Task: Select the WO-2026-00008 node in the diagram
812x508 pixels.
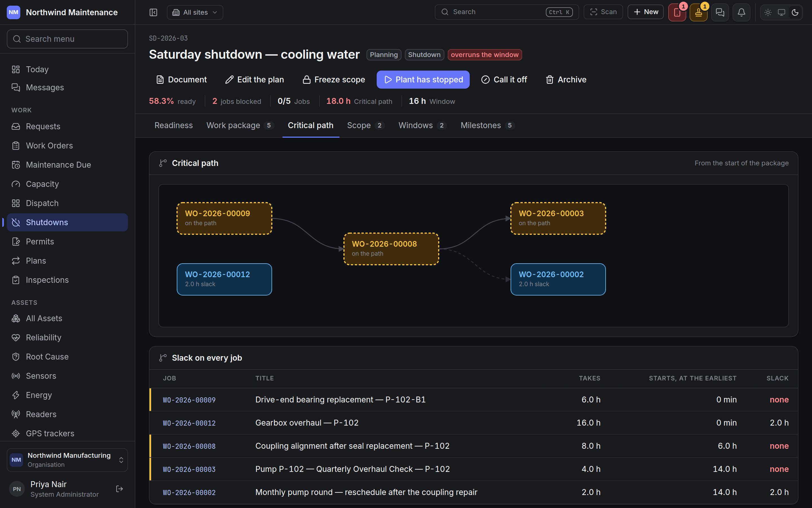Action: coord(391,249)
